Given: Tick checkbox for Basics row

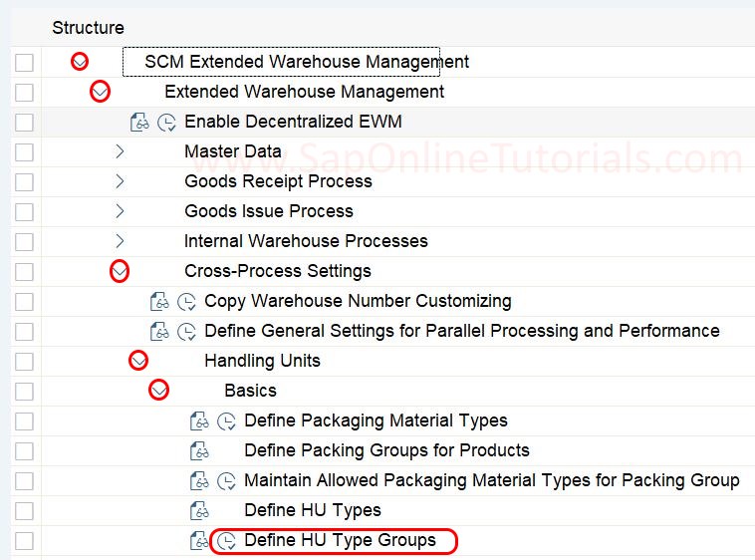Looking at the screenshot, I should click(24, 392).
